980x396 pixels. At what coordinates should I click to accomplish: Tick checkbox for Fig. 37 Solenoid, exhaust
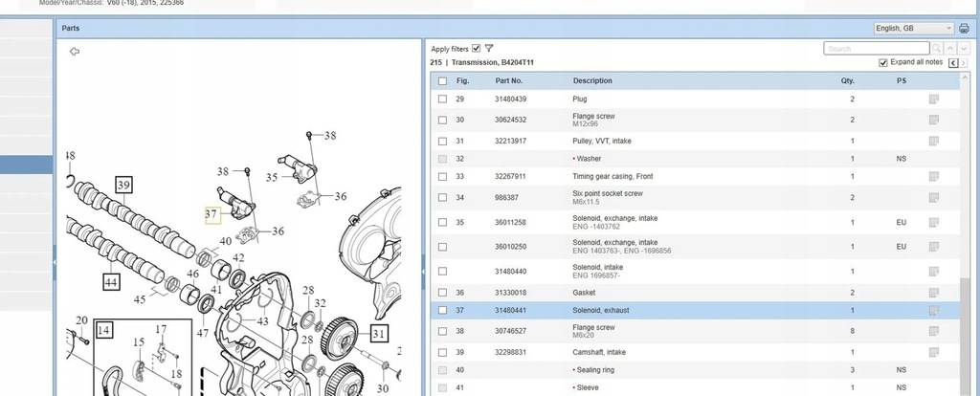442,311
